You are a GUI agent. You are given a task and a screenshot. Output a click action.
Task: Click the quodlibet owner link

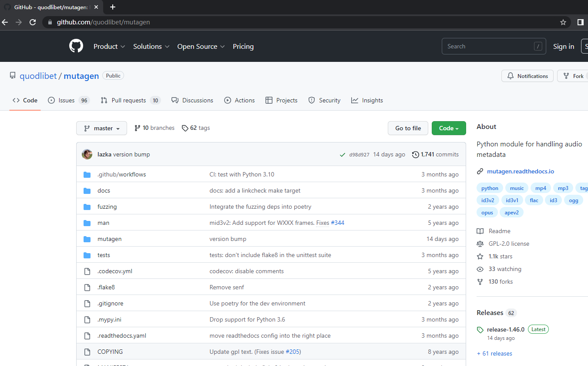(x=38, y=76)
